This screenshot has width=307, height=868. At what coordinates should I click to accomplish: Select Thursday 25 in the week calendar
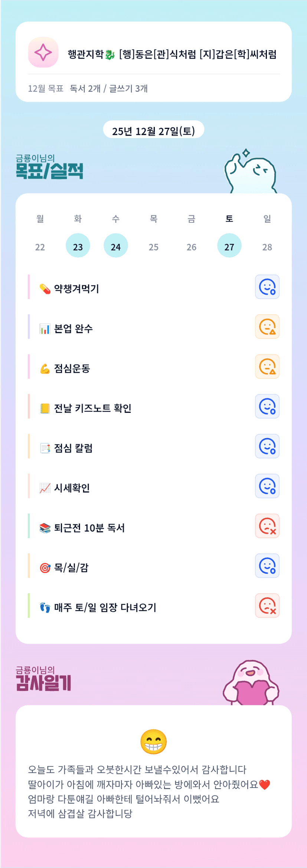154,247
